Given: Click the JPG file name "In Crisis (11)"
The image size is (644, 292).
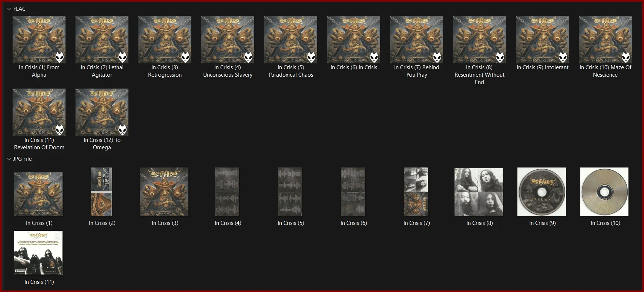Looking at the screenshot, I should [39, 282].
